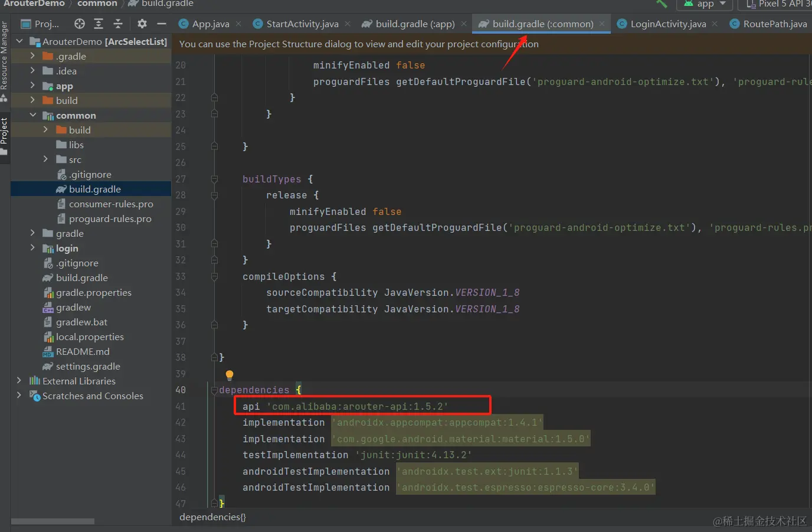812x532 pixels.
Task: Expand the src folder chevron under common
Action: coord(45,159)
